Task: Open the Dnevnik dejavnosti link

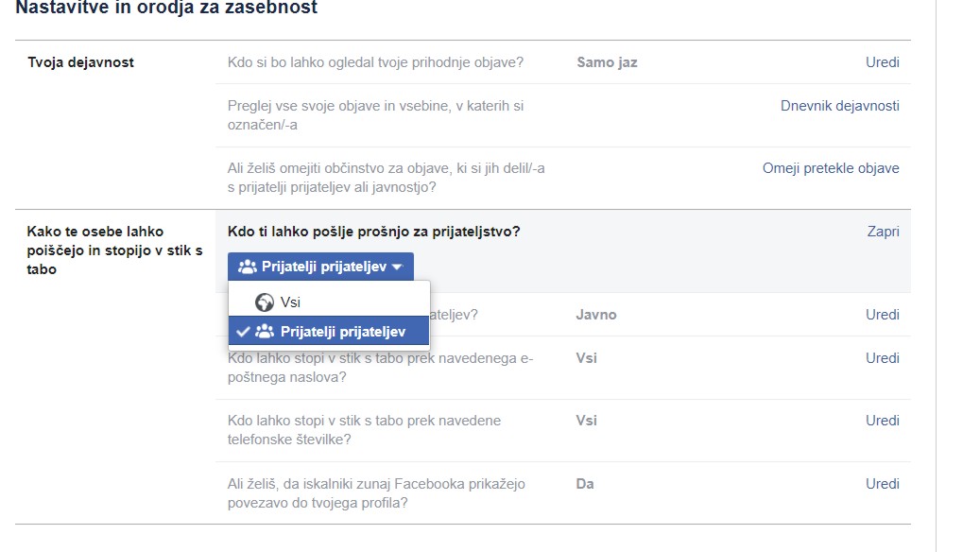Action: point(839,106)
